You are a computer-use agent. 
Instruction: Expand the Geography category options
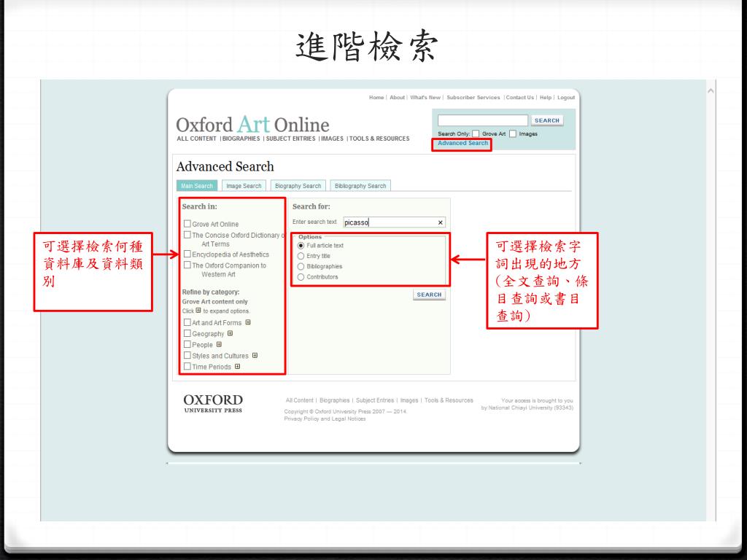[230, 333]
